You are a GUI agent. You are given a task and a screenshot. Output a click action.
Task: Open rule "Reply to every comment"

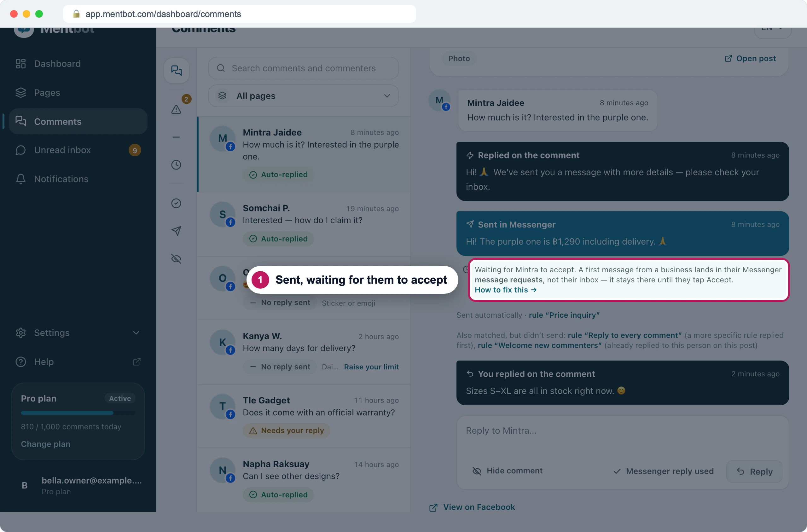624,335
